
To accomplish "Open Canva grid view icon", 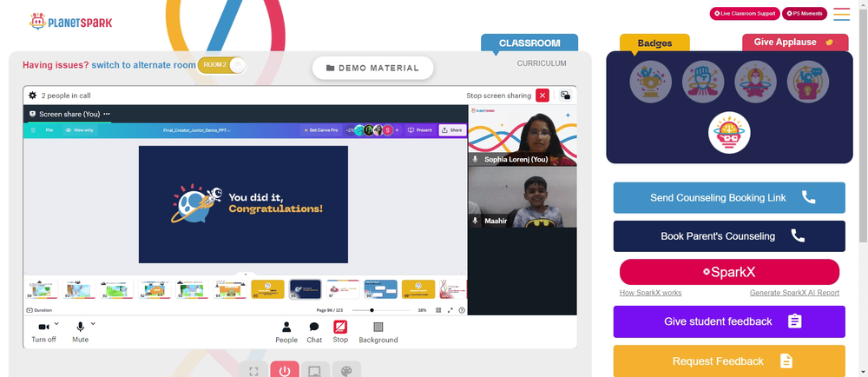I will [x=438, y=310].
